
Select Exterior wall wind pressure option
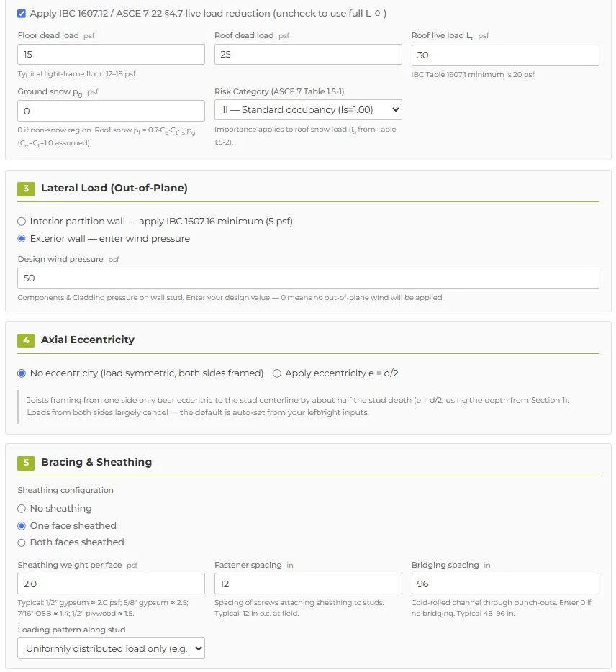22,239
